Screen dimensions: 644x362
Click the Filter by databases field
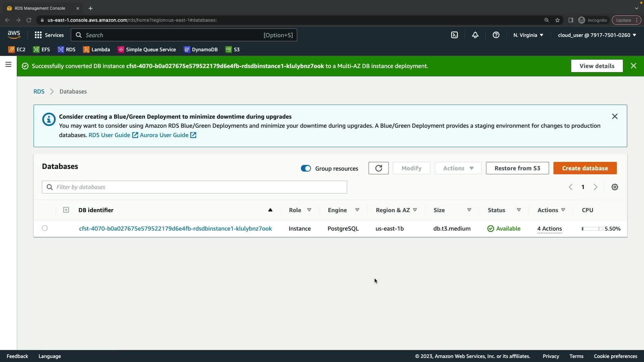[x=195, y=187]
